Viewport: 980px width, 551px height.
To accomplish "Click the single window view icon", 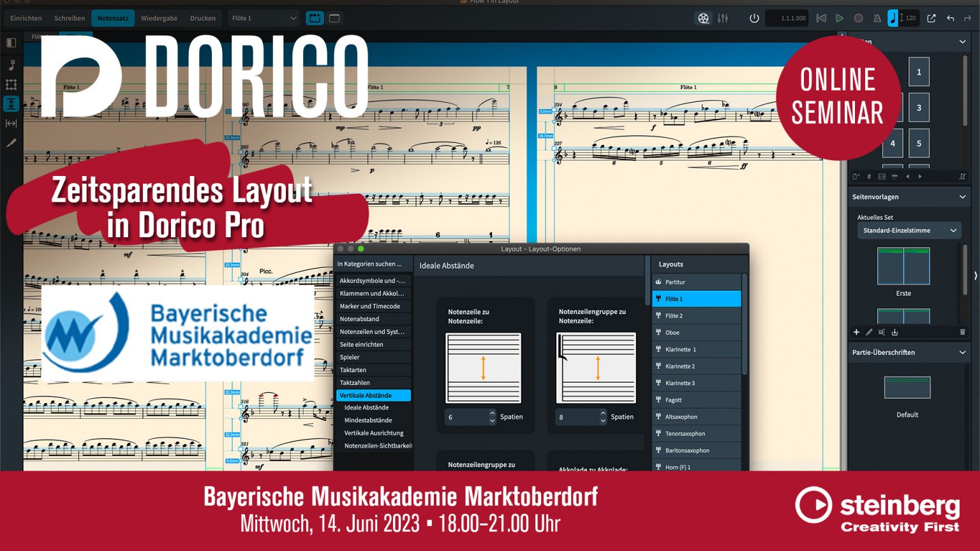I will [x=334, y=18].
